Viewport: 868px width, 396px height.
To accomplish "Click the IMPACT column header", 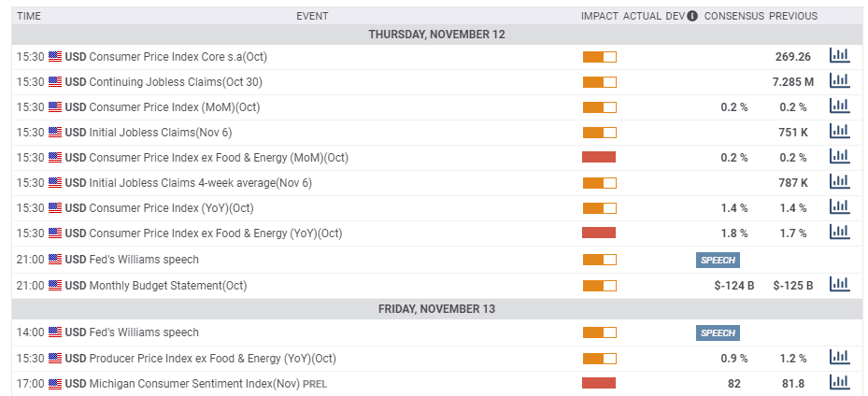I will pos(600,16).
